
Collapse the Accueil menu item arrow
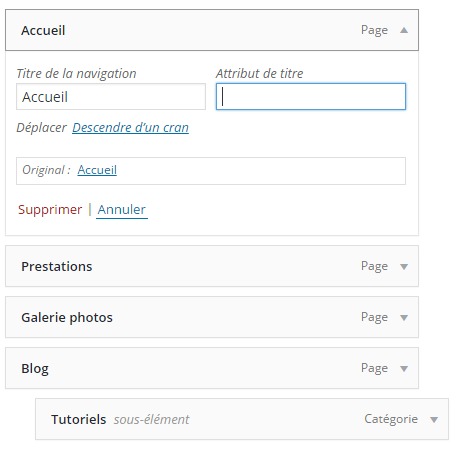404,30
